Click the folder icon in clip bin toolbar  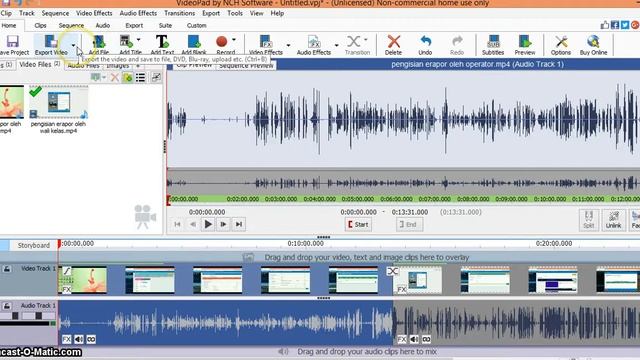(x=127, y=78)
